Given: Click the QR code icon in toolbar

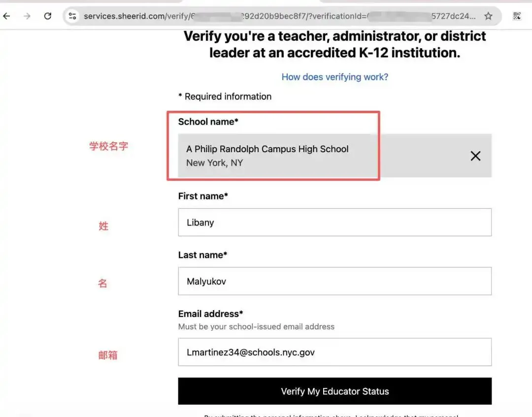Looking at the screenshot, I should pyautogui.click(x=517, y=16).
